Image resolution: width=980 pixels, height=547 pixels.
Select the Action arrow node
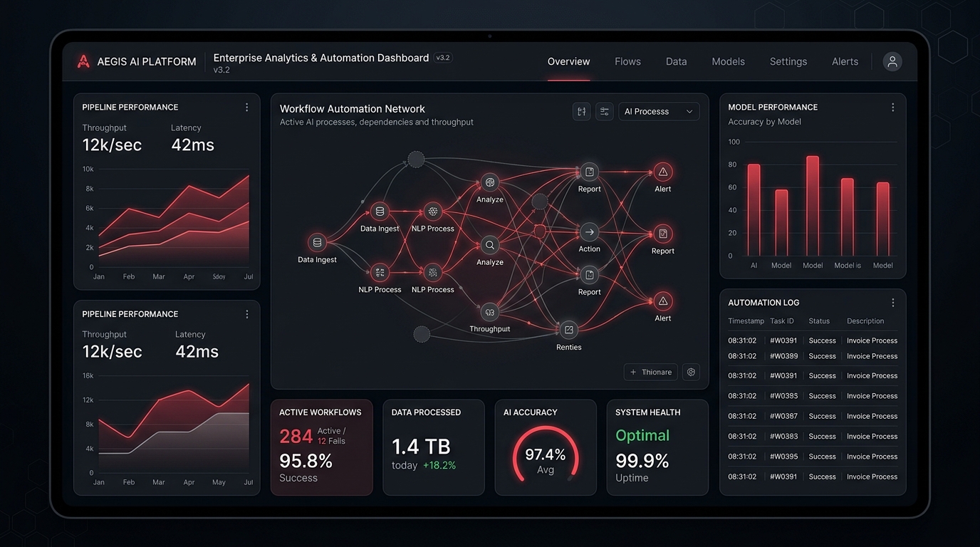589,232
